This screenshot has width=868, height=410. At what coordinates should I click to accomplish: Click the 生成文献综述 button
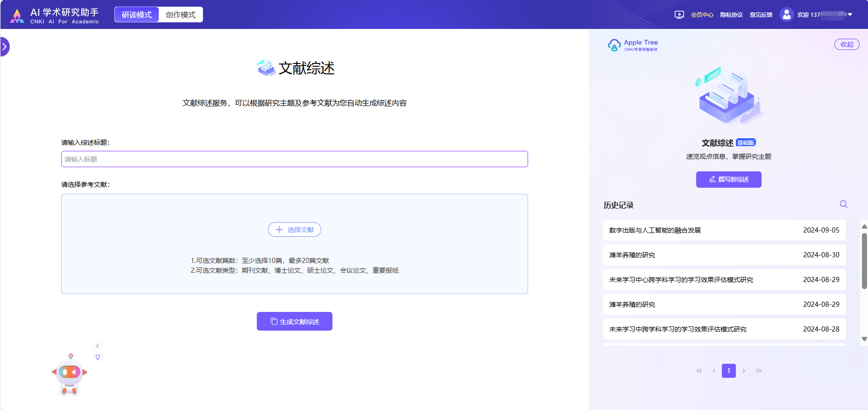click(295, 321)
